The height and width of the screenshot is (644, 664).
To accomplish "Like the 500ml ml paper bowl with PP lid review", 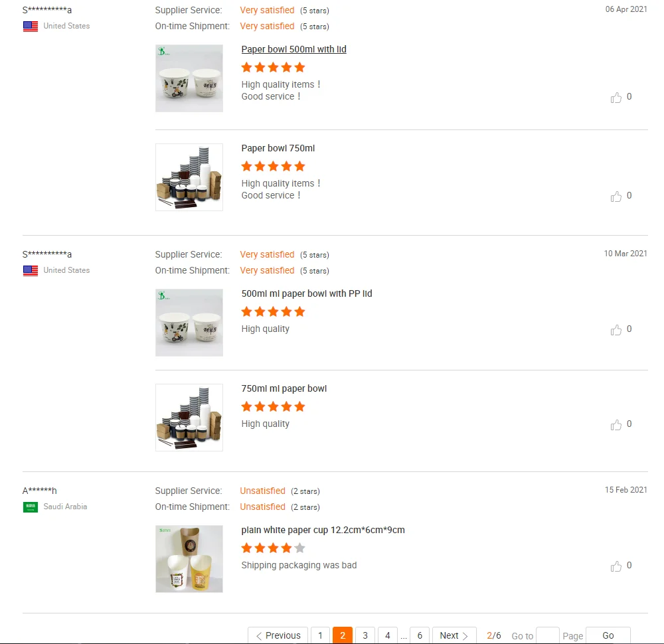I will (x=616, y=330).
